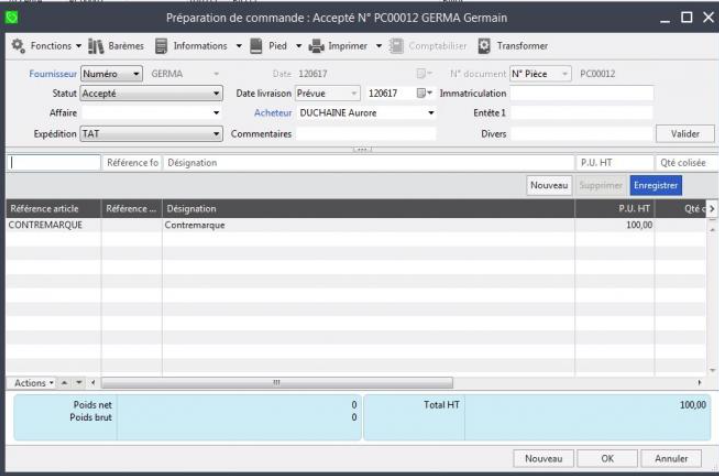Click the app icon in title bar
This screenshot has height=476, width=719.
[x=12, y=17]
